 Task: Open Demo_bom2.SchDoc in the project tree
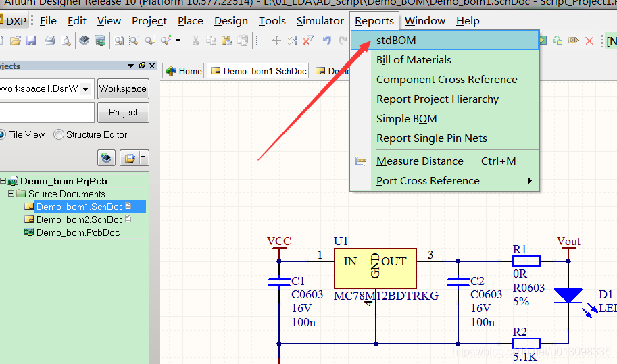[x=78, y=219]
